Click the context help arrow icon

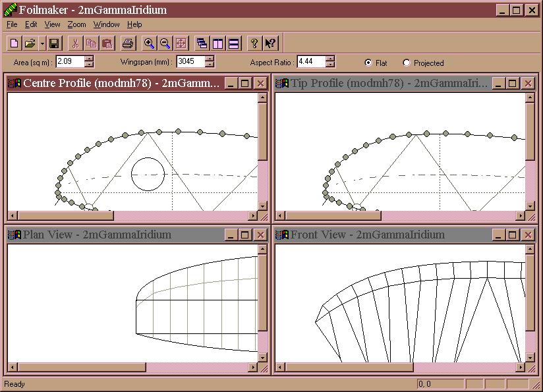pos(270,43)
